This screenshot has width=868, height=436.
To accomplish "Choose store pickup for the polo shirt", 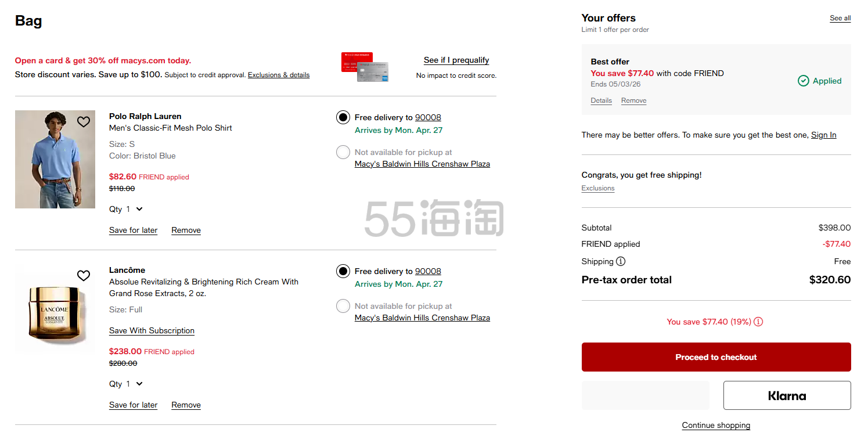I will 343,152.
